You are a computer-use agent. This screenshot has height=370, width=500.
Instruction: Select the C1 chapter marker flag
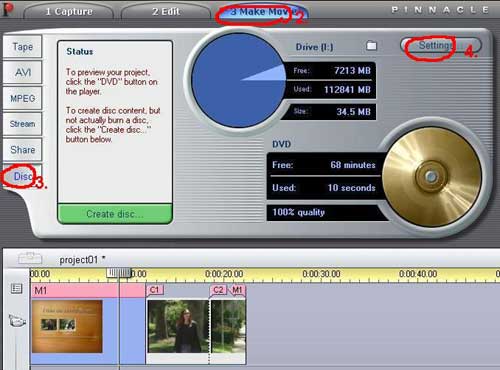[155, 290]
